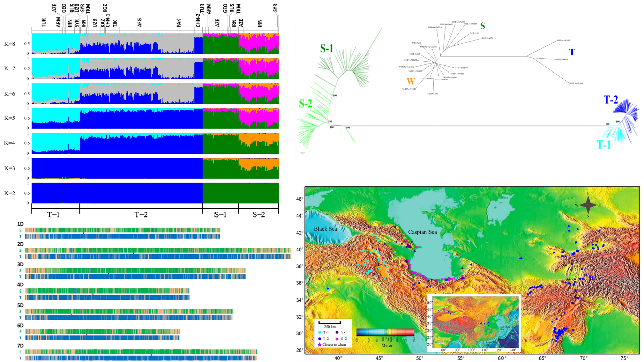Click the AFG population label atop the plot
The width and height of the screenshot is (644, 362).
(139, 23)
